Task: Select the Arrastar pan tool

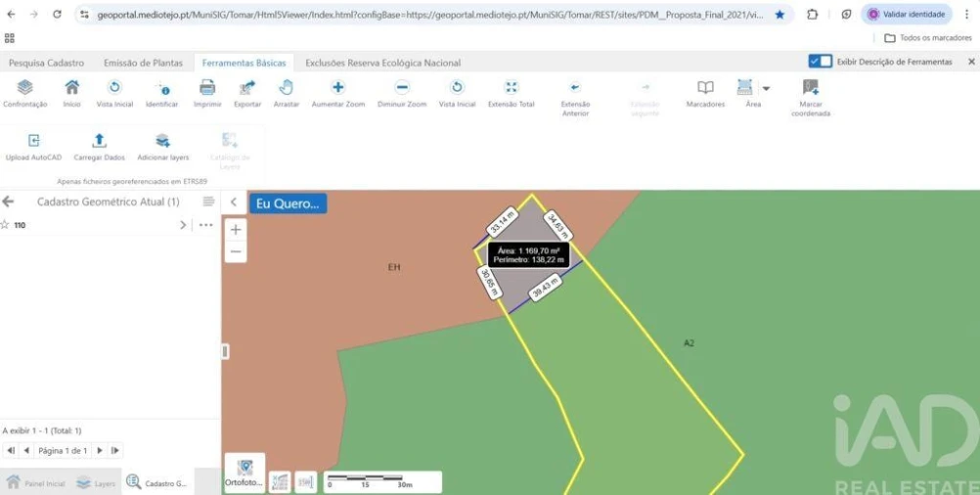Action: (x=287, y=94)
